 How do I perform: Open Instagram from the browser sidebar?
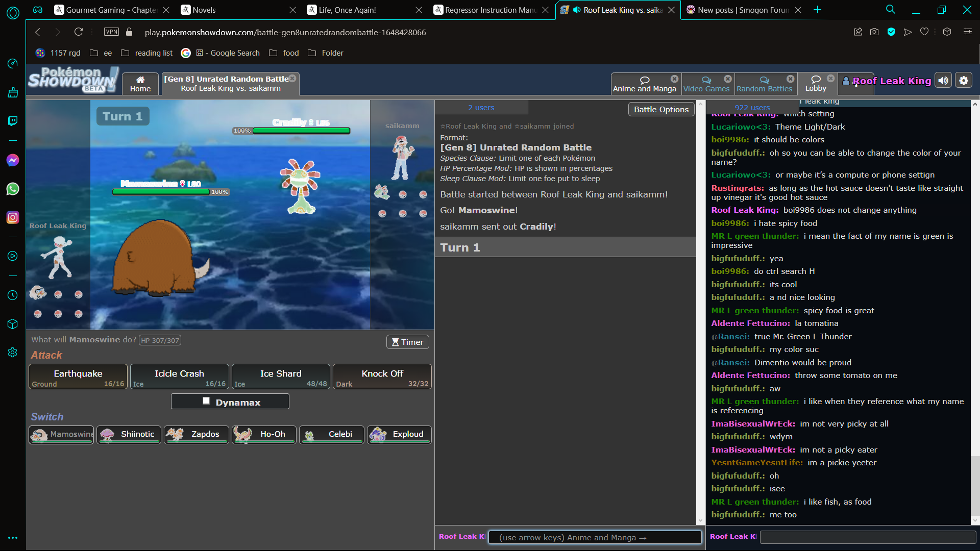click(13, 217)
